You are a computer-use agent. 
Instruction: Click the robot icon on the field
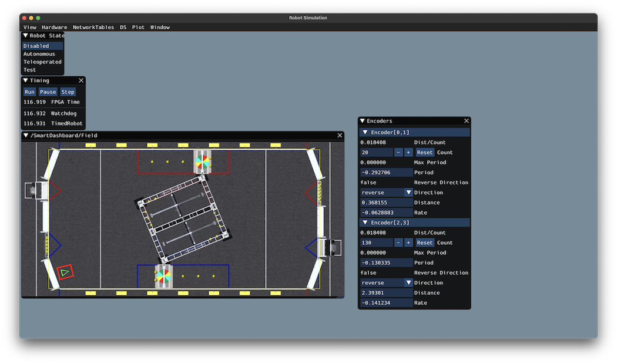[65, 272]
